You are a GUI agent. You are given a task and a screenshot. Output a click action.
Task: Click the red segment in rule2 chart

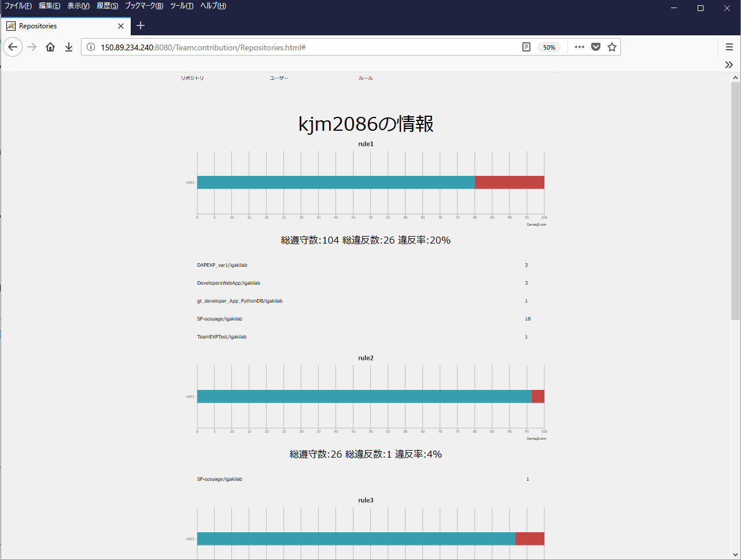point(538,396)
